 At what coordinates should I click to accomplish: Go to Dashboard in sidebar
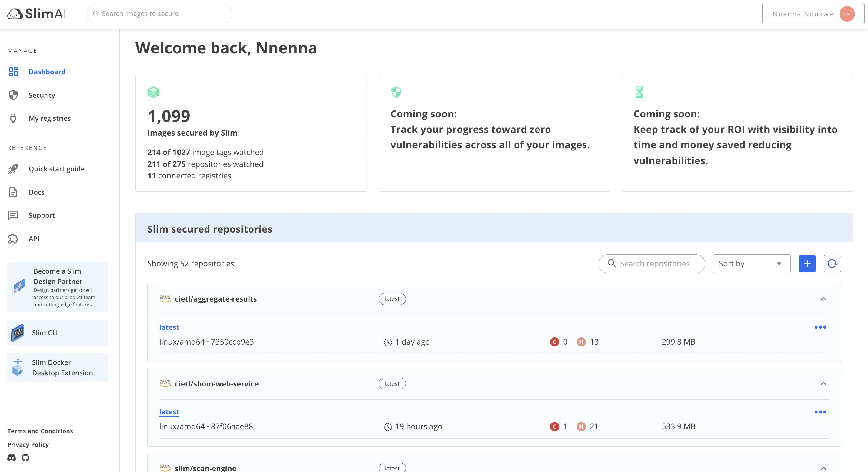(47, 72)
